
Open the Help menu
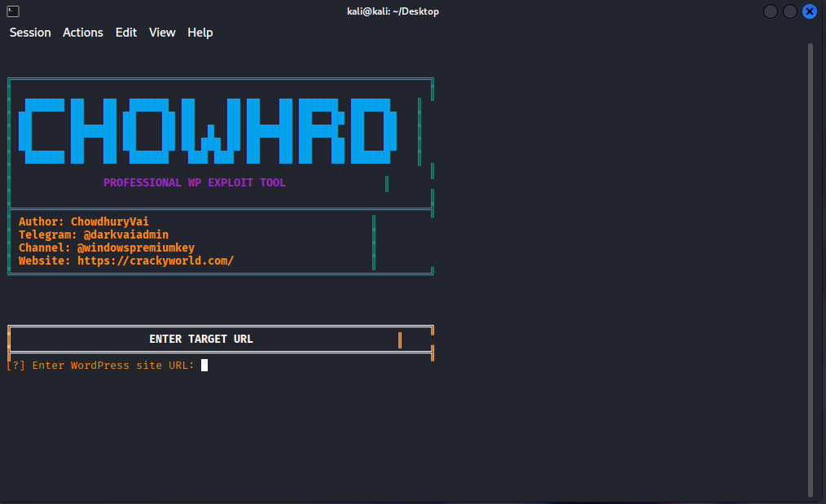[x=200, y=33]
